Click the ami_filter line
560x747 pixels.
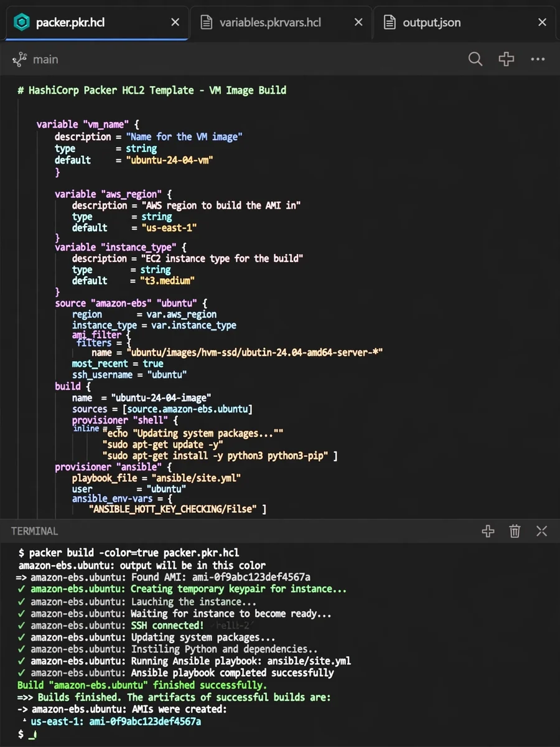tap(101, 334)
